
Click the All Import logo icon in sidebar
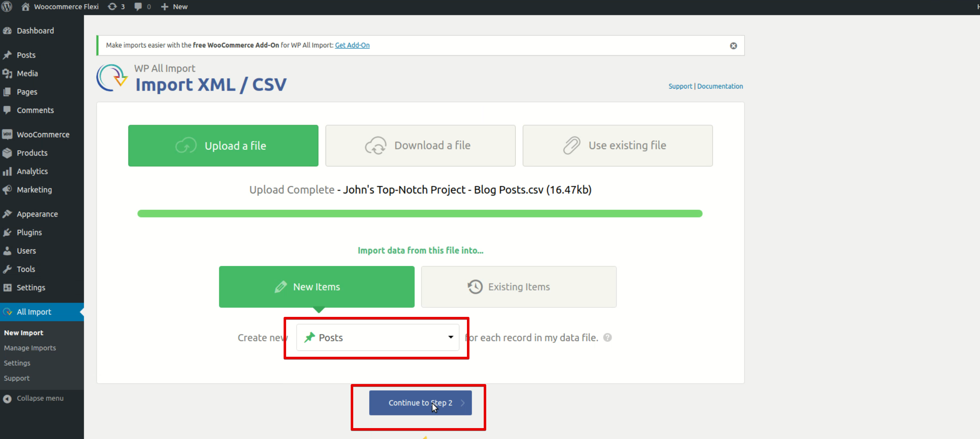(7, 312)
